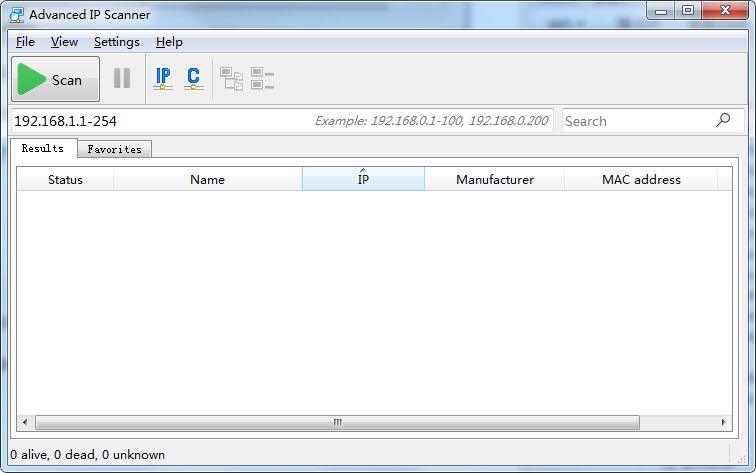Screen dimensions: 756x473
Task: Switch to the Favorites tab
Action: coord(114,149)
